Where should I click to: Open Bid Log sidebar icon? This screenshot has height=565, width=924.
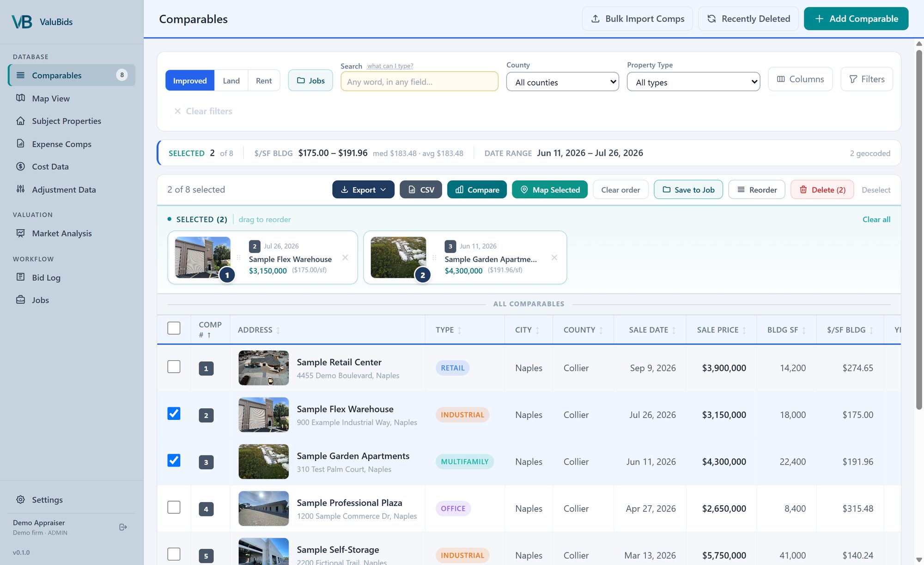[20, 277]
